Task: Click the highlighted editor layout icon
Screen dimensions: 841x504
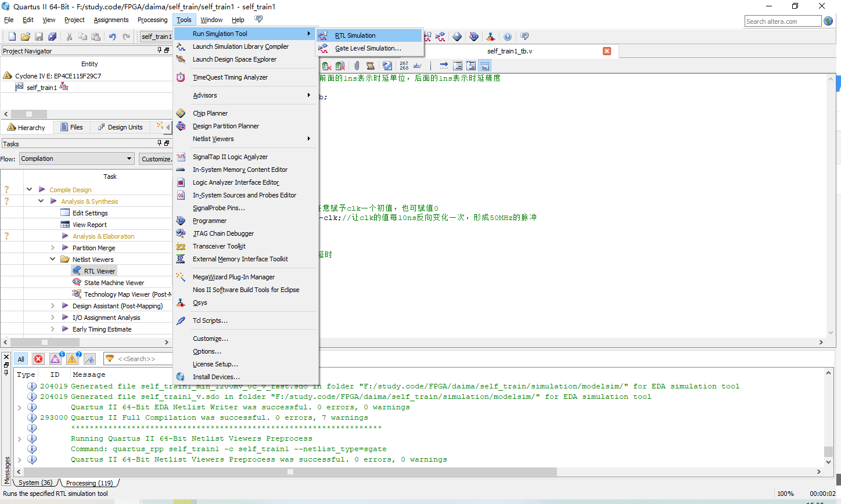Action: [x=485, y=66]
